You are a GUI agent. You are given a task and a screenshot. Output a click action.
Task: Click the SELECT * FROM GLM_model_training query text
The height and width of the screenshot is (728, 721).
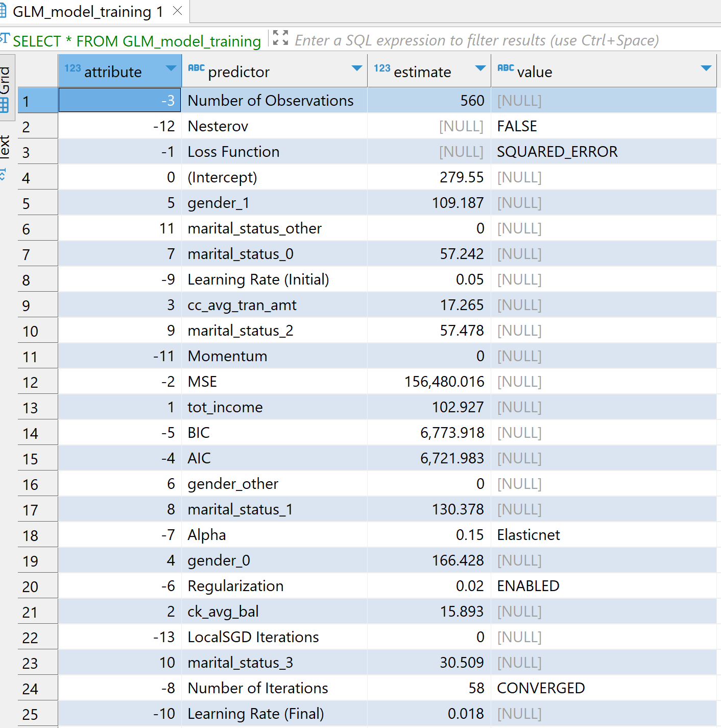click(x=136, y=41)
